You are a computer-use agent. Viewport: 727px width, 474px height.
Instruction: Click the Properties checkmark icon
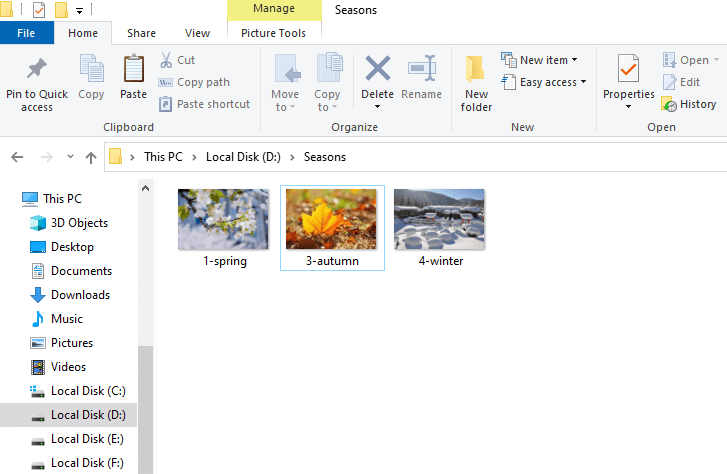[629, 68]
